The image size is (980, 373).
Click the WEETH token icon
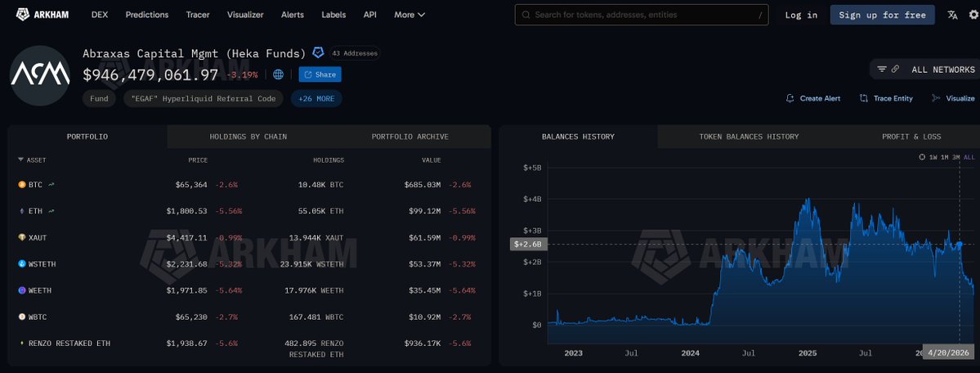(x=22, y=290)
